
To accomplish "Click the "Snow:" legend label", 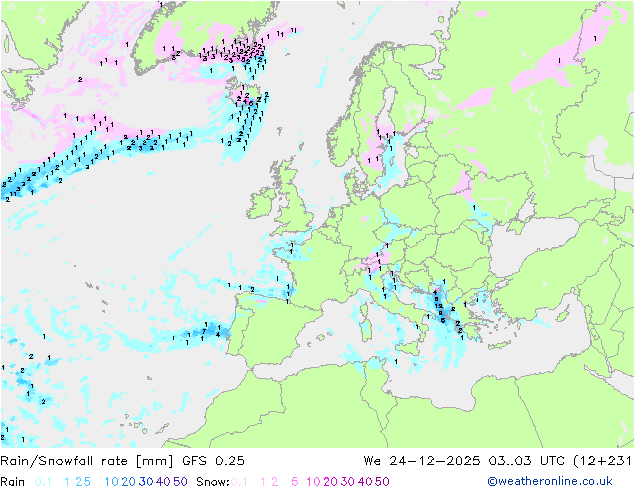I will [x=213, y=482].
